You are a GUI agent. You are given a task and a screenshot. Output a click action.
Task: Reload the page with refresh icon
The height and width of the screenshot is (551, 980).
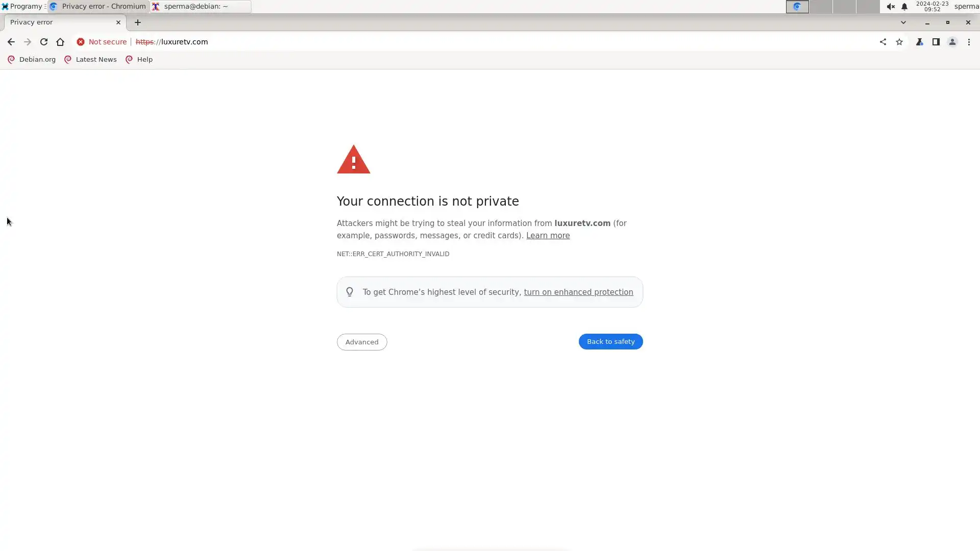coord(44,42)
